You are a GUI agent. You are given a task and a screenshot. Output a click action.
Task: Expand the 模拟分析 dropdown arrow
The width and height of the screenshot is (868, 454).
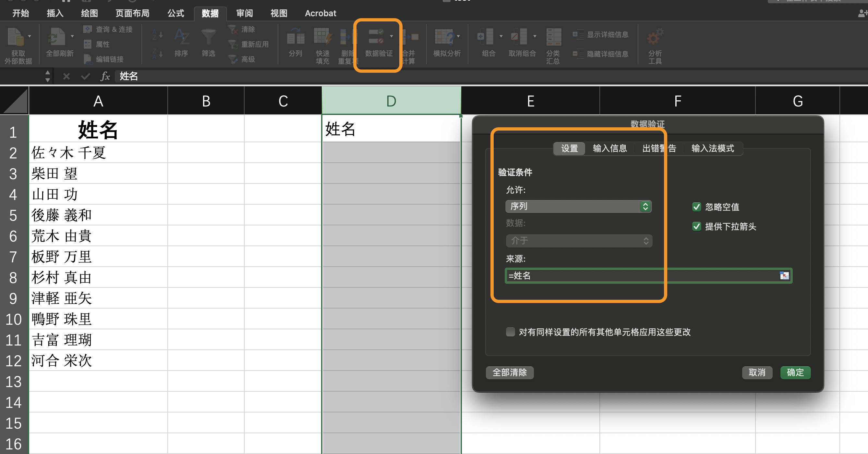pyautogui.click(x=458, y=36)
